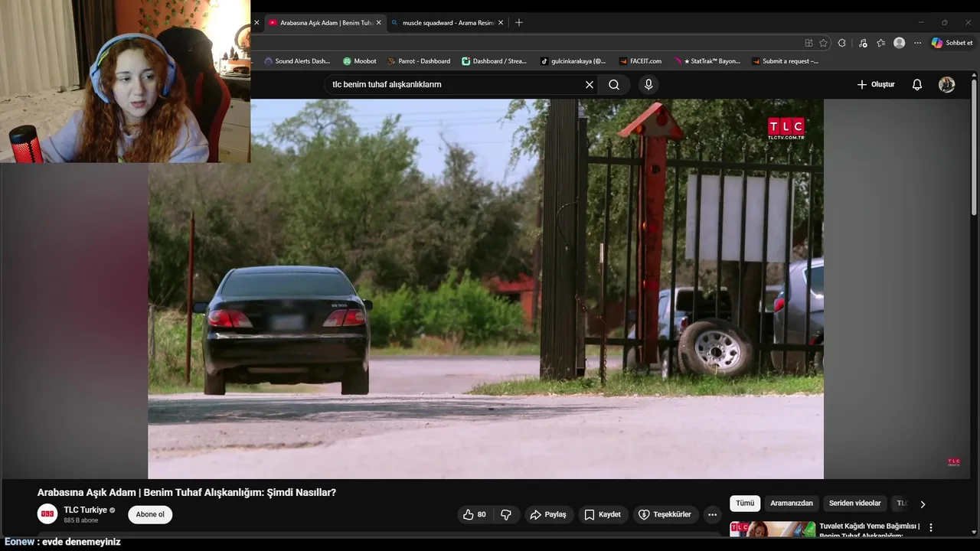Open the browser favorites list icon

(x=880, y=43)
